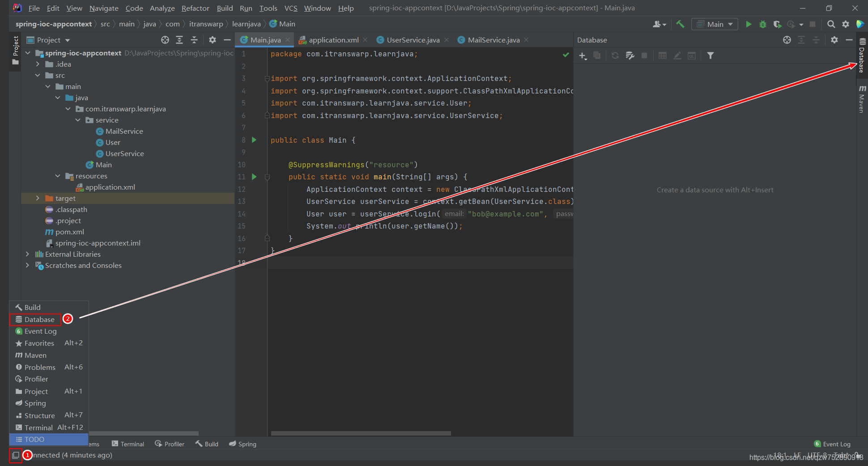This screenshot has height=466, width=868.
Task: Close the Main.java tab
Action: [288, 40]
